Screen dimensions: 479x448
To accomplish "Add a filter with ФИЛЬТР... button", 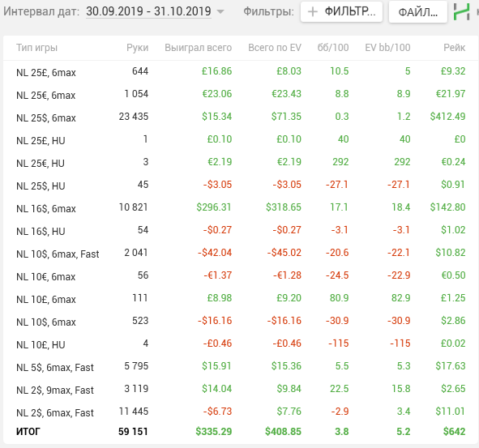I will [x=341, y=12].
